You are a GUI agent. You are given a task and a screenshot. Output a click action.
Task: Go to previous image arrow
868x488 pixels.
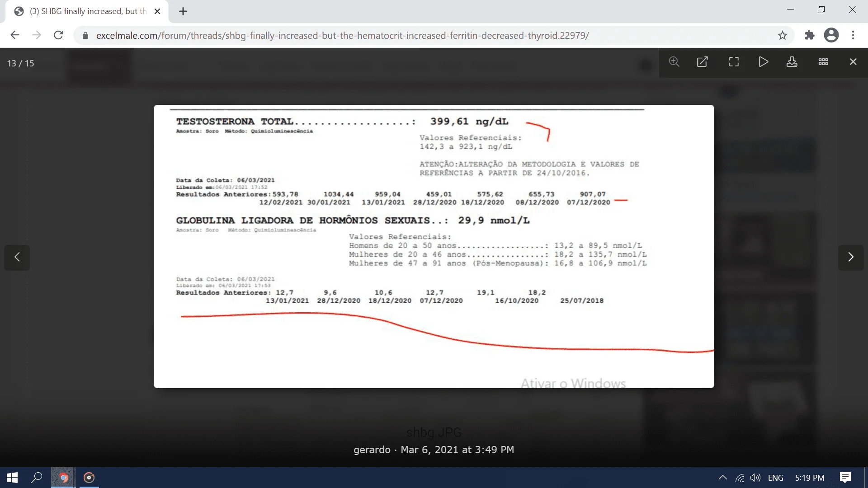coord(17,257)
